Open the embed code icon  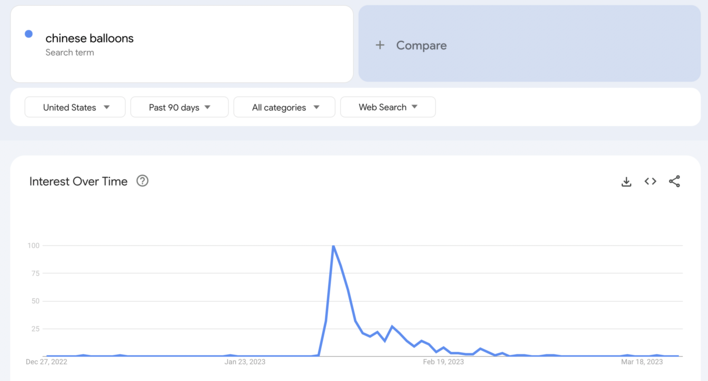[650, 181]
